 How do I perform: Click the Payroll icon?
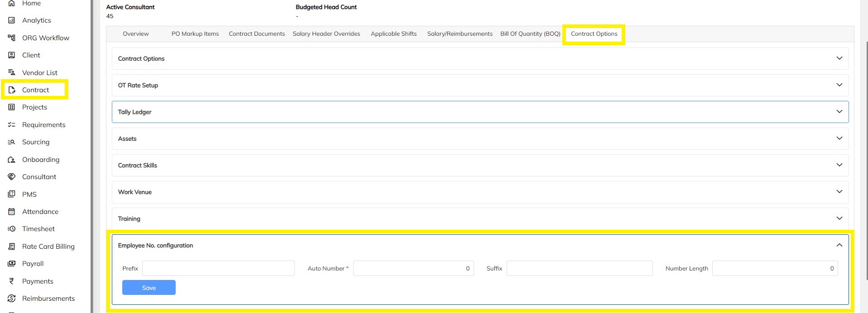click(12, 264)
